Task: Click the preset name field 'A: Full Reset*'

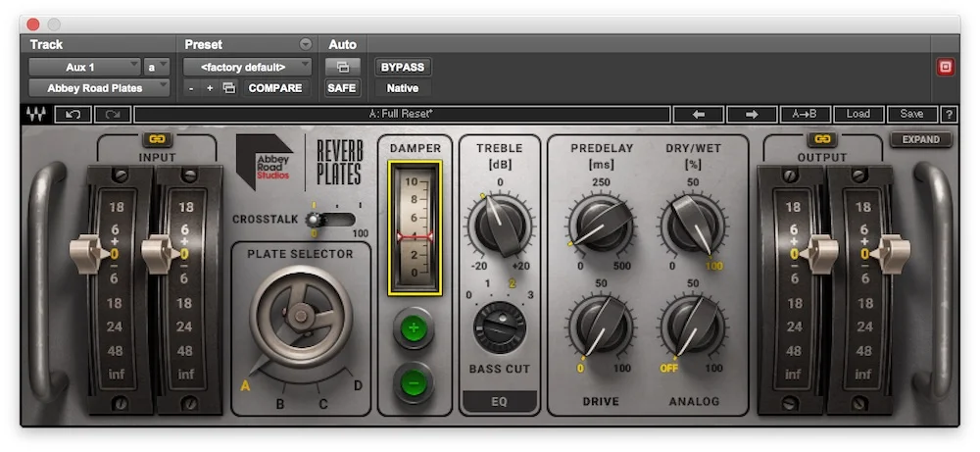Action: [x=402, y=115]
